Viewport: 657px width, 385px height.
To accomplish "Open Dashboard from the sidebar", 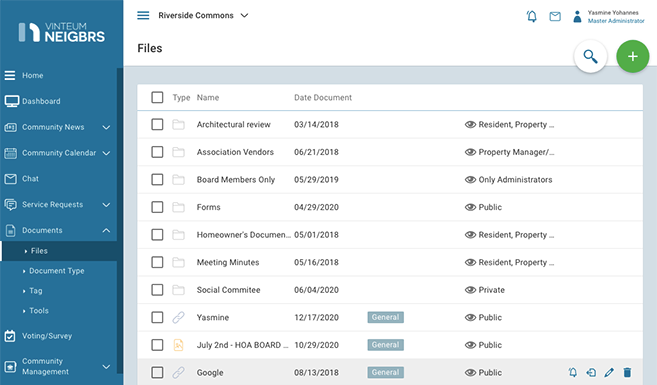I will [41, 101].
